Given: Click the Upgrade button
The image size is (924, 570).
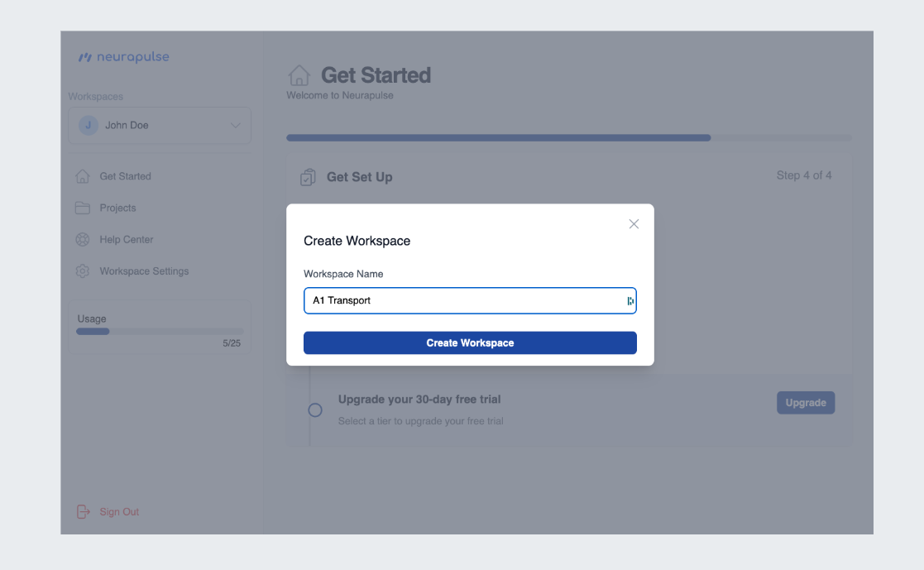Looking at the screenshot, I should pyautogui.click(x=805, y=402).
